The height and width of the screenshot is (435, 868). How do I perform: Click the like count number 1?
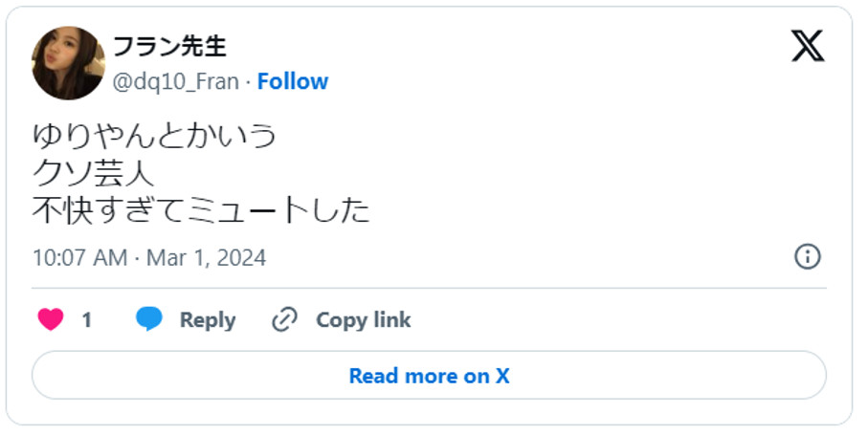click(86, 319)
